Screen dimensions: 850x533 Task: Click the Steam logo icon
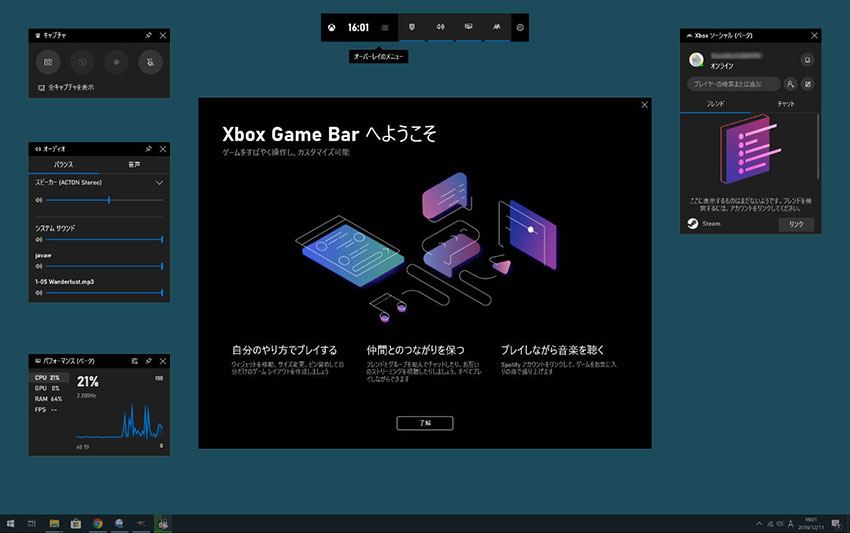coord(693,223)
